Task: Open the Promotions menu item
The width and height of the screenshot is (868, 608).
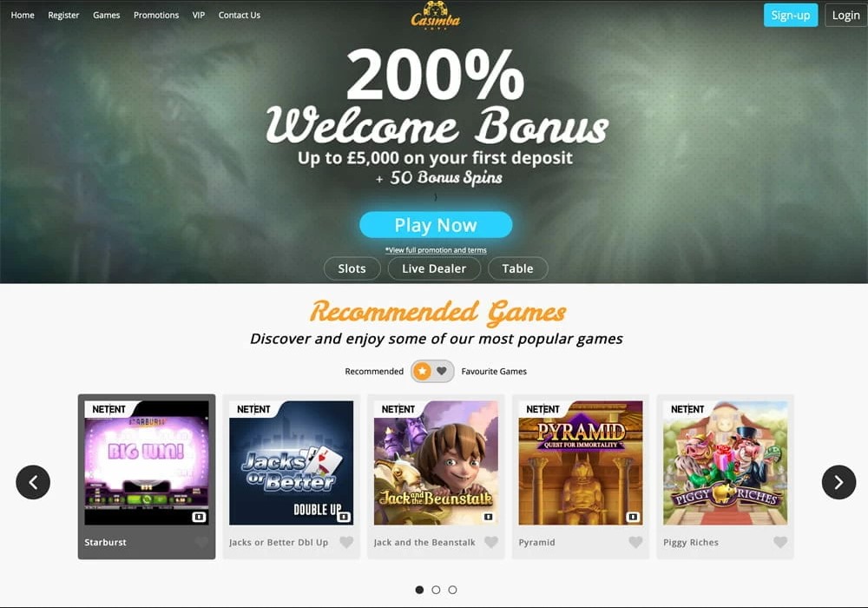Action: click(x=156, y=15)
